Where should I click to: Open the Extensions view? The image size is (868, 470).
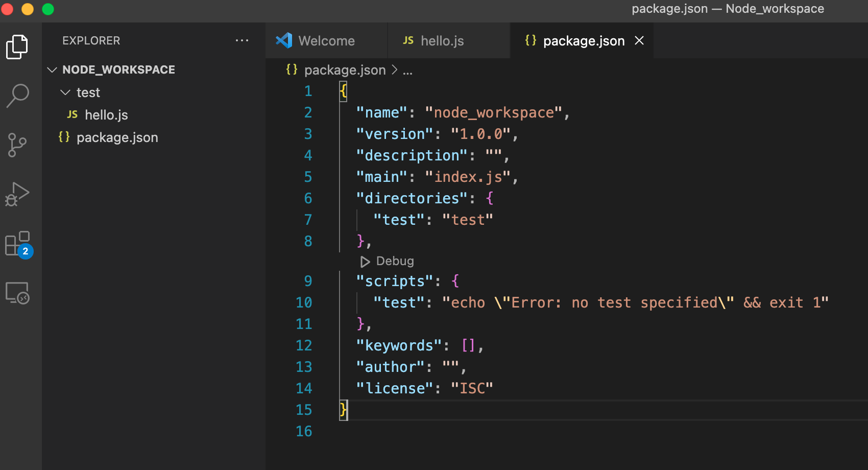click(x=19, y=244)
